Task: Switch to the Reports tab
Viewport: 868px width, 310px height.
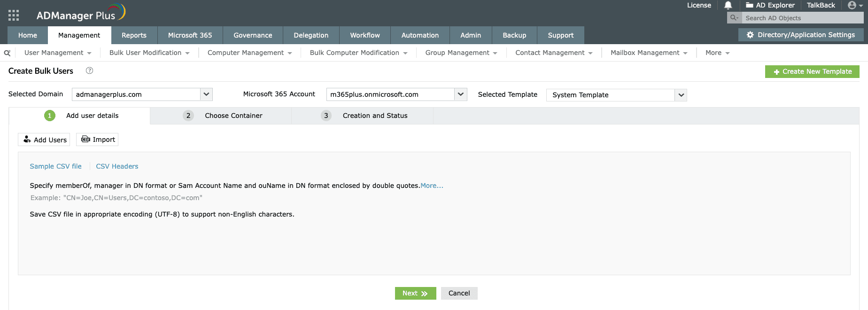Action: [x=134, y=35]
